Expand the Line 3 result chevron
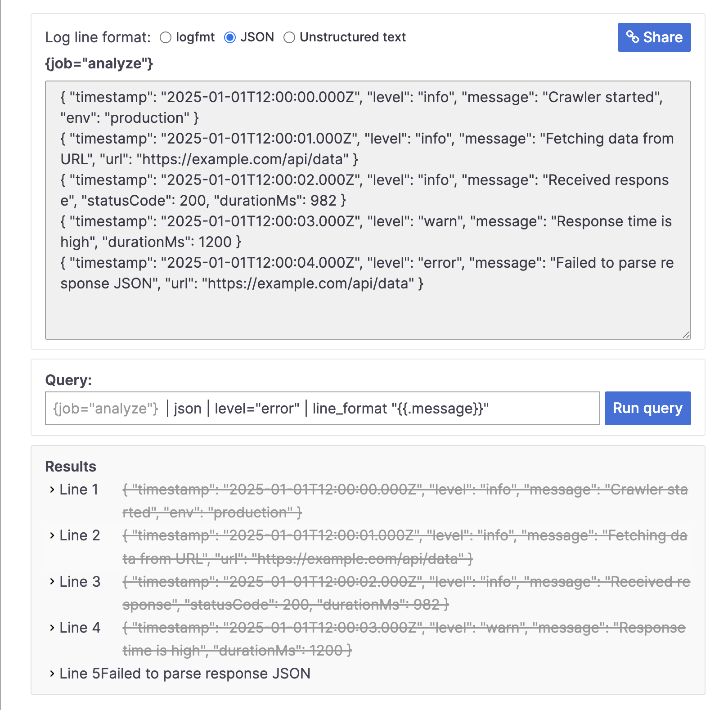This screenshot has width=728, height=710. point(52,582)
